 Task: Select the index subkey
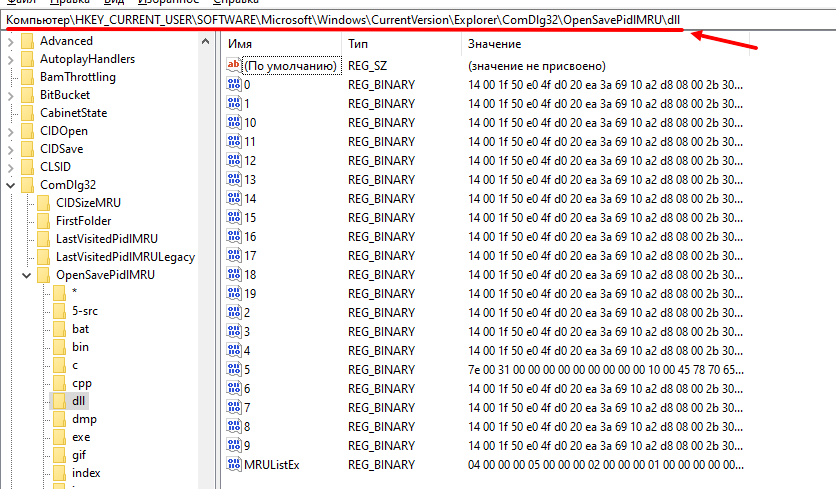click(x=86, y=473)
